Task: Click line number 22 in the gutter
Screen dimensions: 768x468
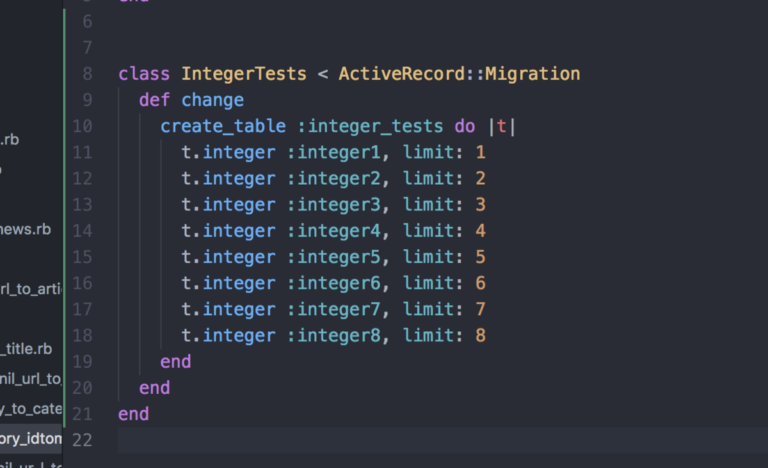Action: point(82,440)
